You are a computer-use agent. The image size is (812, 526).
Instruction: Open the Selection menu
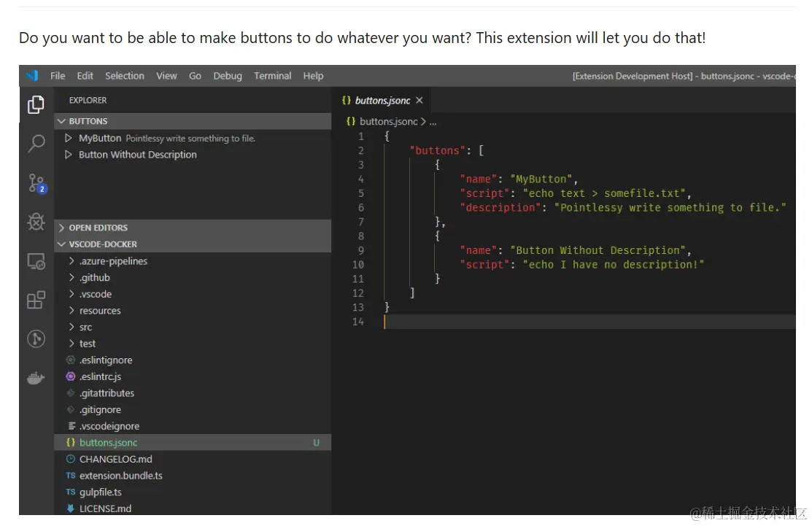(124, 76)
